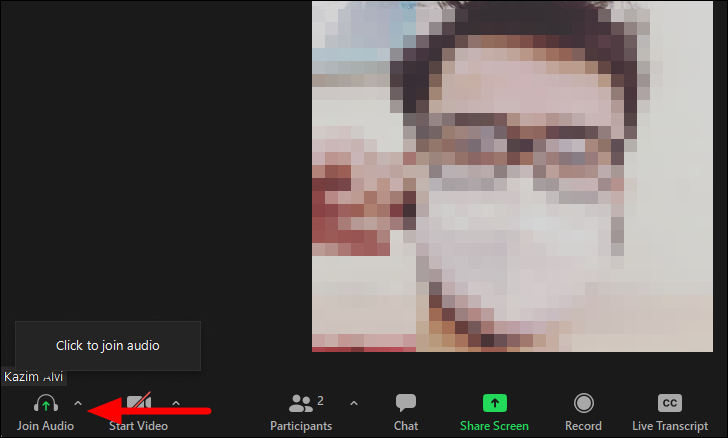728x438 pixels.
Task: Click the Share Screen label text
Action: 494,426
